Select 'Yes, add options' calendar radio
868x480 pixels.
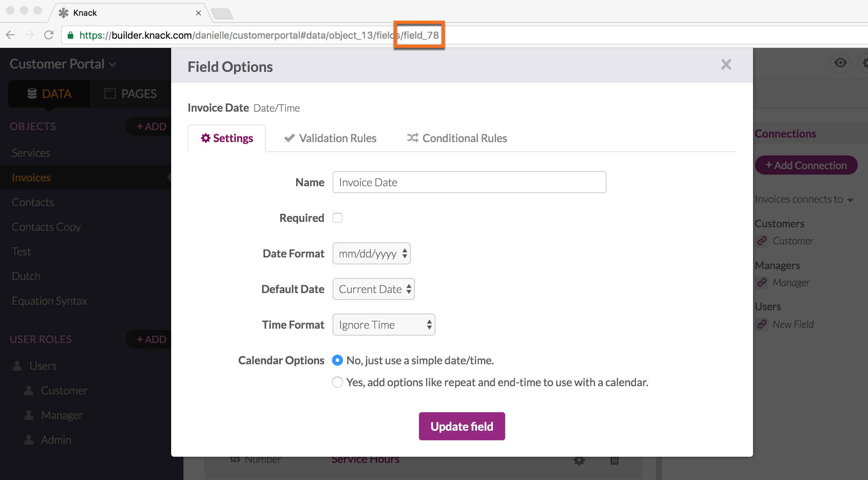click(x=337, y=382)
